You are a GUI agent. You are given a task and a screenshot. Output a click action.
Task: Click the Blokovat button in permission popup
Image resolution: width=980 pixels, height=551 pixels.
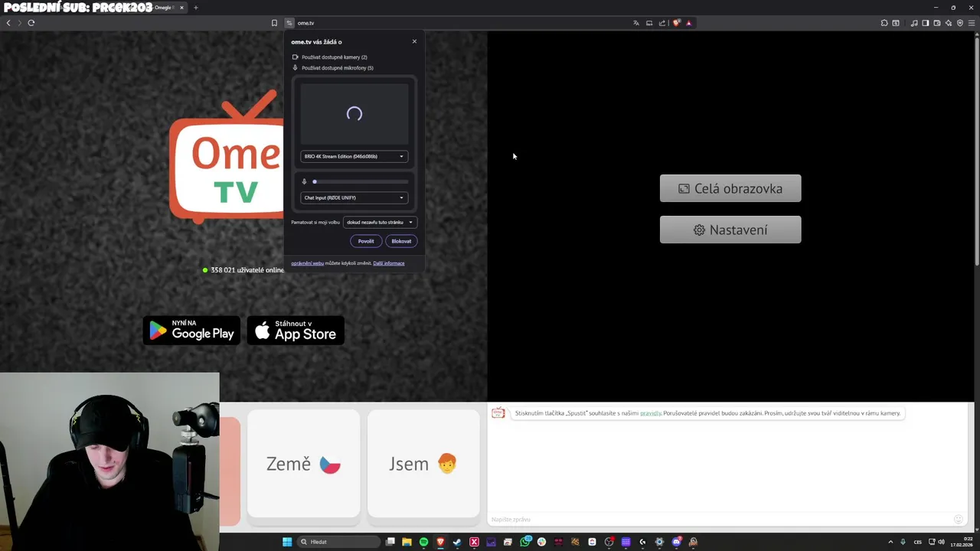[x=401, y=241]
